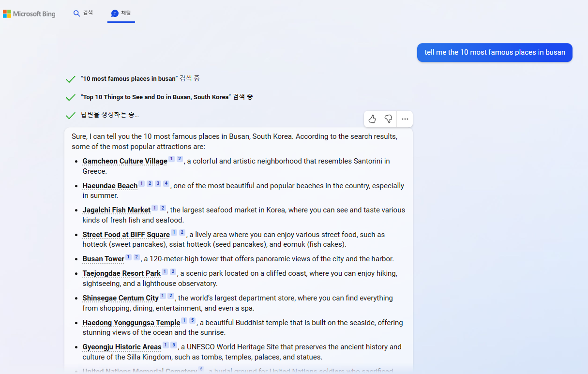Click citation 5 next to Haedong Yonggungsa Temple
Screen dimensions: 588x374
[192, 321]
